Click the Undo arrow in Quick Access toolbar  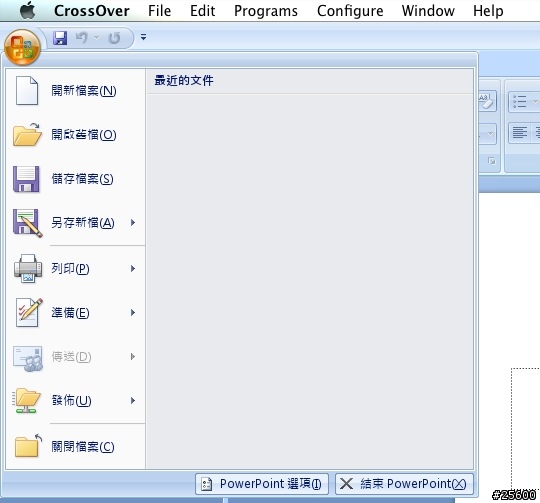(82, 37)
